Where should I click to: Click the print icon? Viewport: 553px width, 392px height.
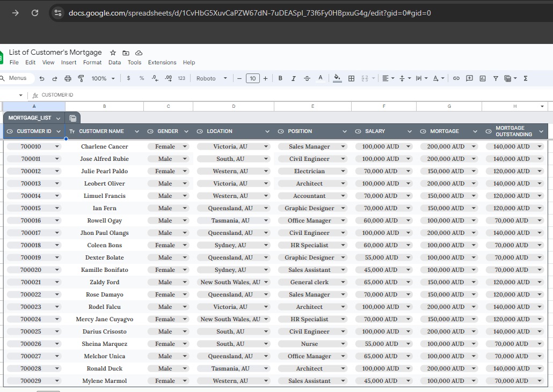coord(68,78)
